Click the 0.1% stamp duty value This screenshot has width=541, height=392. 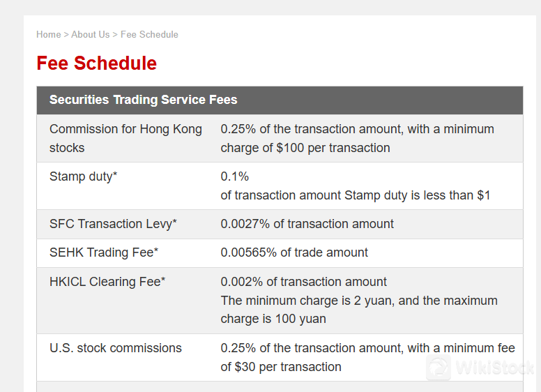(235, 176)
